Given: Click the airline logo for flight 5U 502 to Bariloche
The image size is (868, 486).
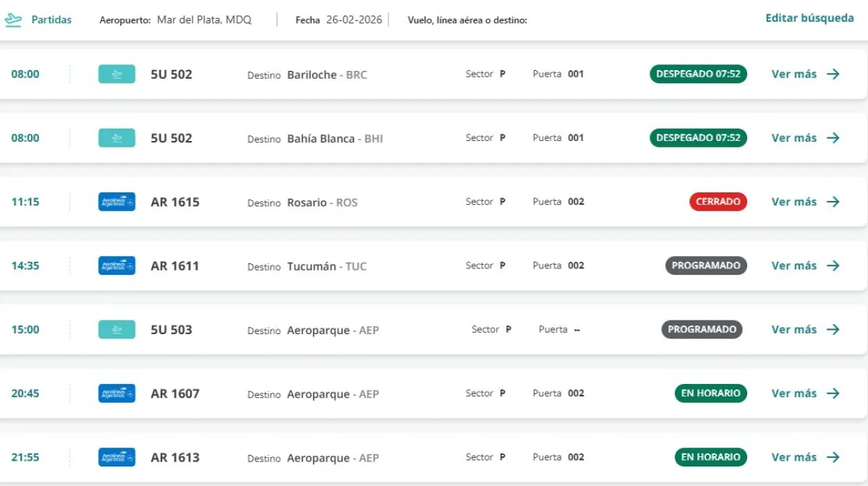Looking at the screenshot, I should tap(116, 74).
